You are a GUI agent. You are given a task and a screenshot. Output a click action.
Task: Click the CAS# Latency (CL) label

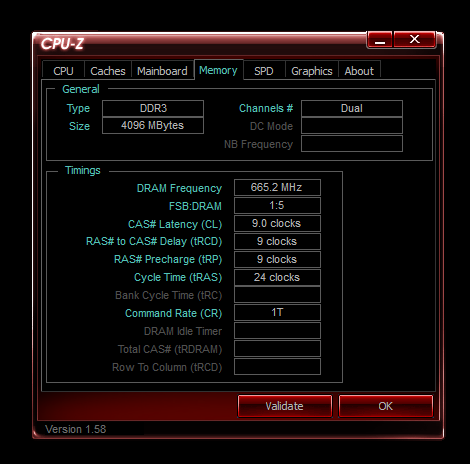175,224
